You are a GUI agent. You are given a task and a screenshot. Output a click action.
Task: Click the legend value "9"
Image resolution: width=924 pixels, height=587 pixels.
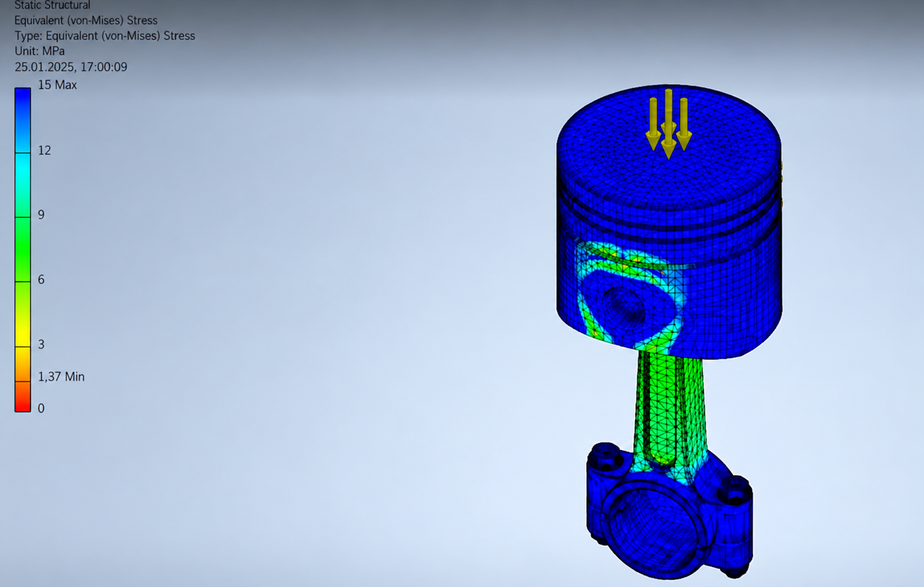(x=41, y=215)
